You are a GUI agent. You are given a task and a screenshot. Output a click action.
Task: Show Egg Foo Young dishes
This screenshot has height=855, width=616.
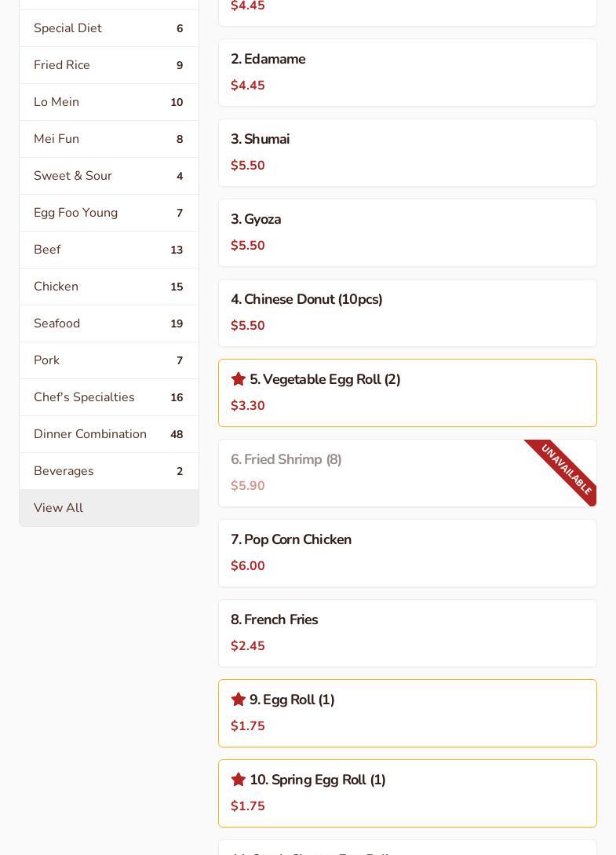[108, 213]
